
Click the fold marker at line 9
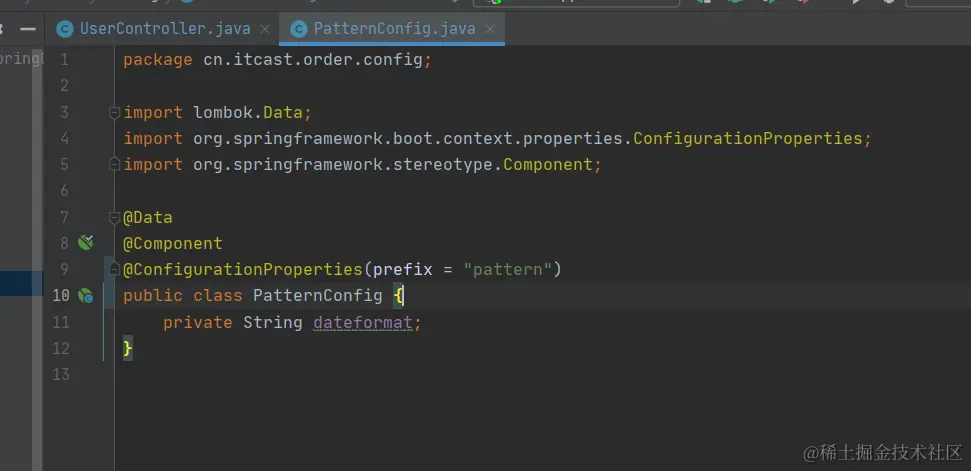pyautogui.click(x=114, y=269)
